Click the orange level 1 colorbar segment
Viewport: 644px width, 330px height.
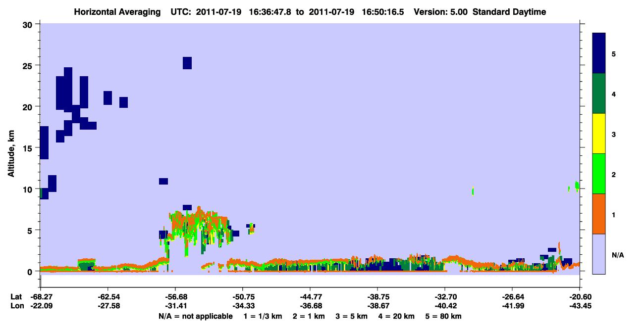(x=599, y=214)
